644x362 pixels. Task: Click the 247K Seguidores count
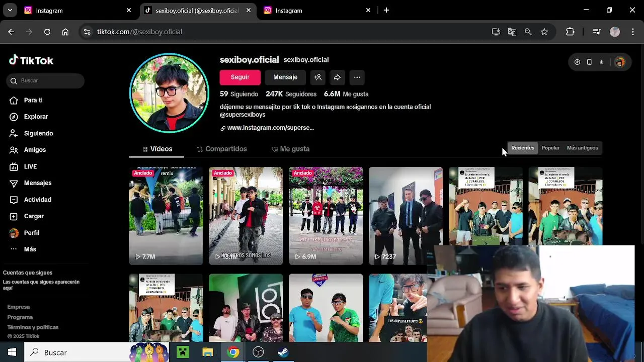pyautogui.click(x=291, y=94)
